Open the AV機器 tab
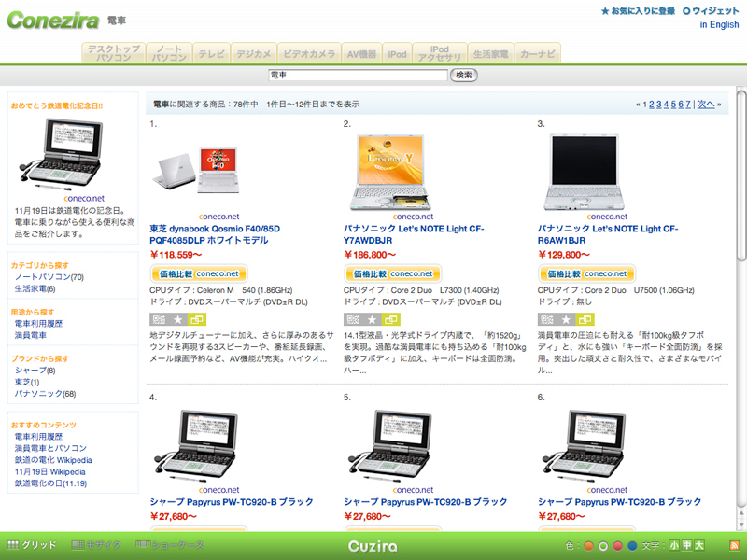The height and width of the screenshot is (560, 747). [x=361, y=53]
